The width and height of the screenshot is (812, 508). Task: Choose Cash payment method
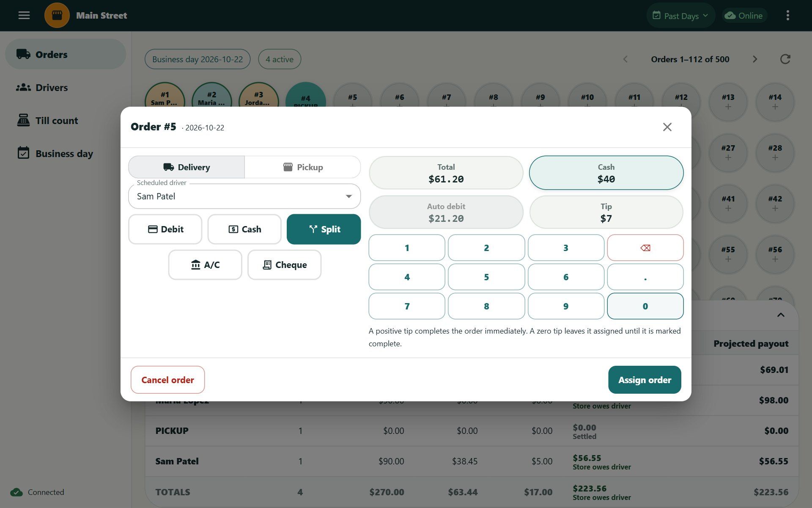click(x=244, y=229)
